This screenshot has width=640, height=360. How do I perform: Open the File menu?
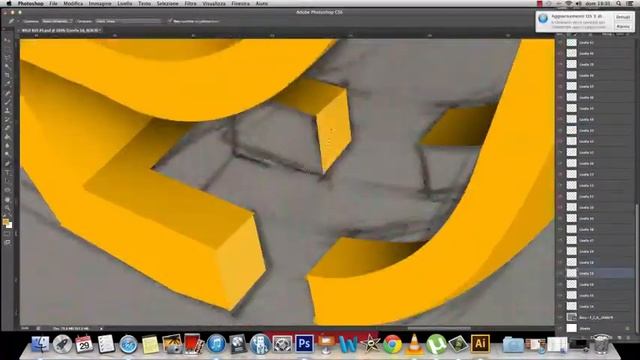[x=53, y=3]
